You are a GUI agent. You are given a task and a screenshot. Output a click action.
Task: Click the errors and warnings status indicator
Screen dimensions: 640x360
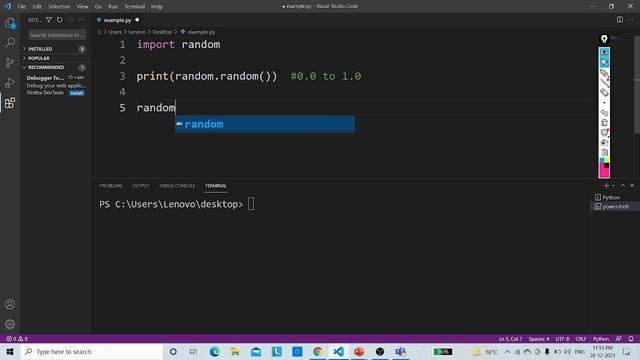tap(17, 339)
